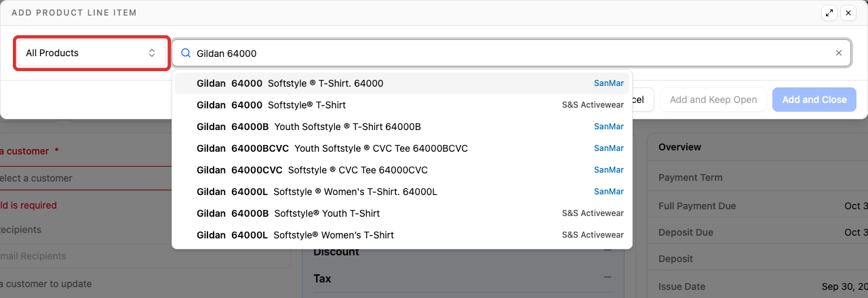Pick Gildan 64000L Softstyle Women's T-Shirt. 64000L
This screenshot has height=298, width=868.
pyautogui.click(x=402, y=192)
